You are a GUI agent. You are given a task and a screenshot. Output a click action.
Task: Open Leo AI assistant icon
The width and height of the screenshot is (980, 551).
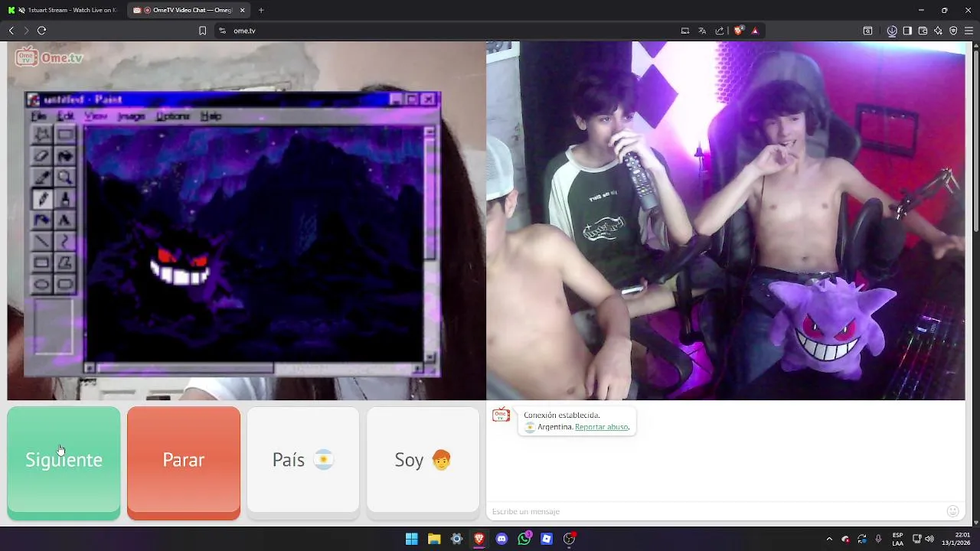click(x=938, y=31)
